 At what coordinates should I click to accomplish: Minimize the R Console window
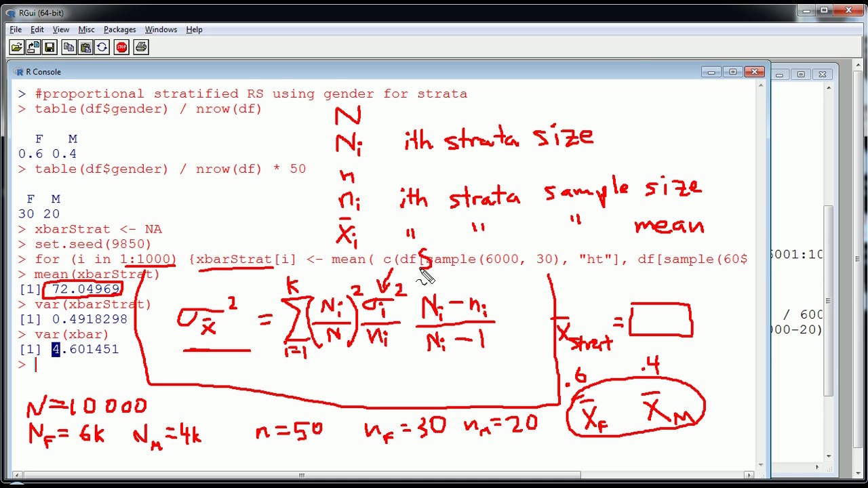[x=711, y=72]
